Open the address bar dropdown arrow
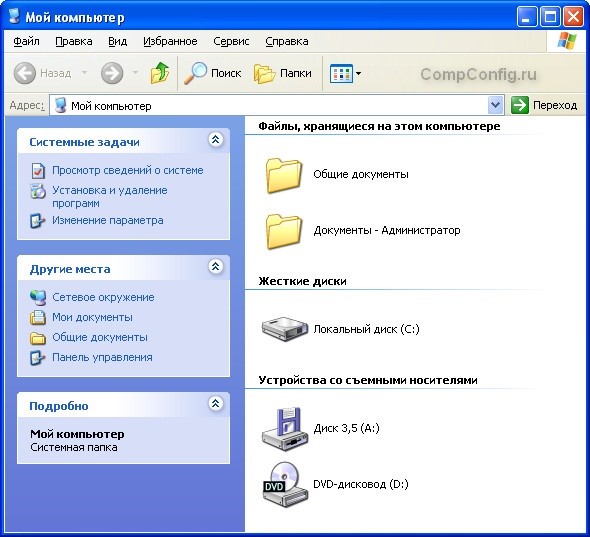Viewport: 590px width, 537px height. (x=496, y=105)
